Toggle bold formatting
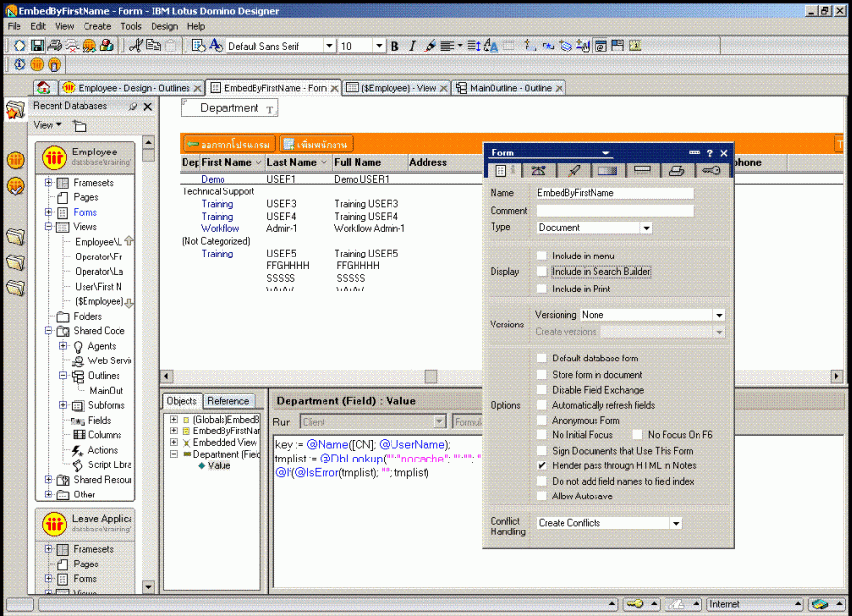Screen dimensions: 852x616 [x=395, y=47]
